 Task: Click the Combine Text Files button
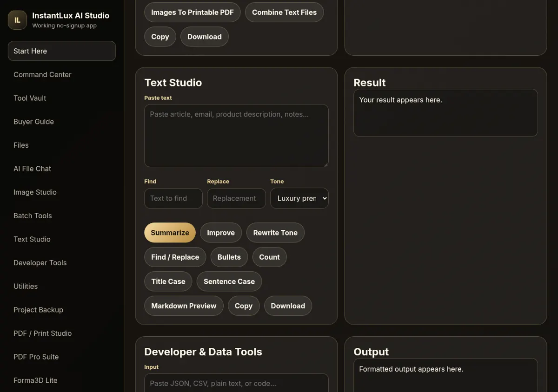[x=284, y=13]
